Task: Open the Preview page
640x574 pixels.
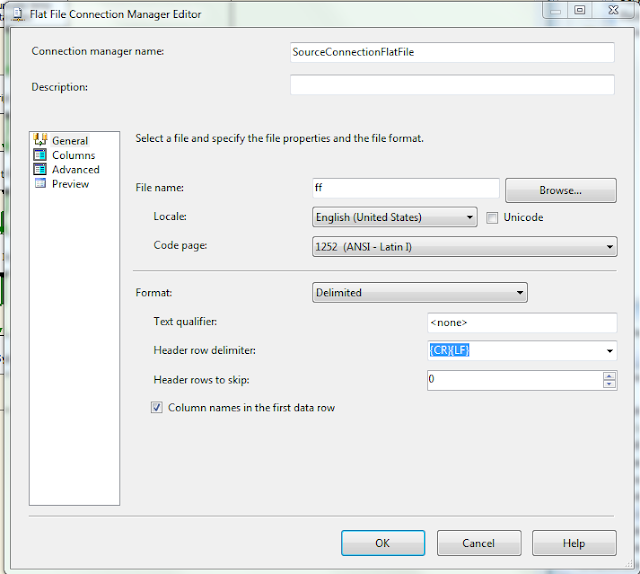Action: [x=70, y=184]
